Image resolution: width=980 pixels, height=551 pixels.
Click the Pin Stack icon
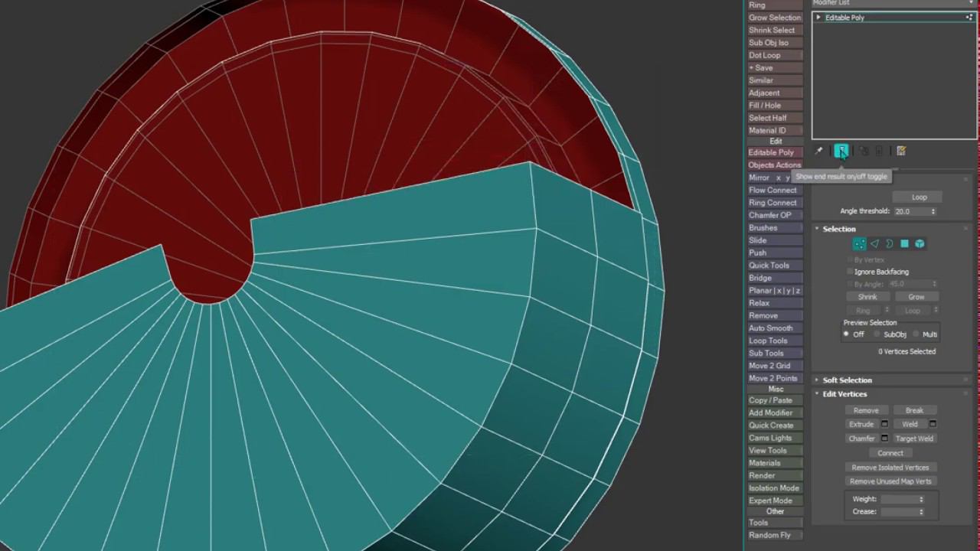818,152
